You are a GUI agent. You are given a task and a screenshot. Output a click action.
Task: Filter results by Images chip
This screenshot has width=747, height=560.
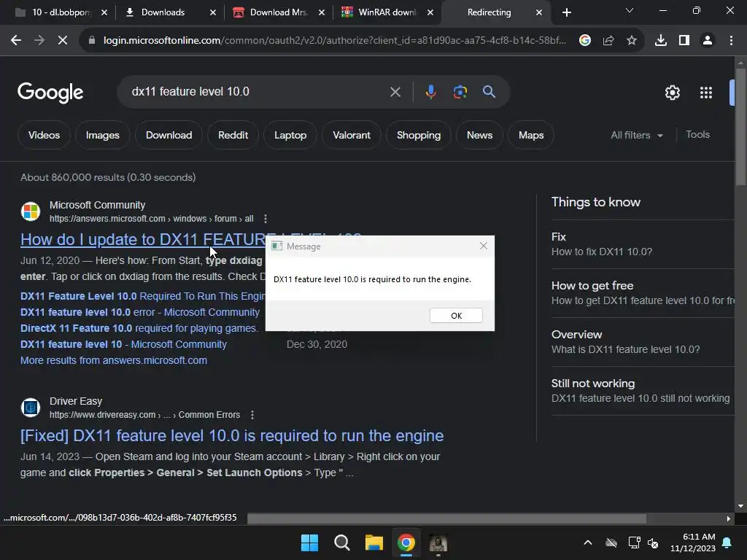(102, 135)
